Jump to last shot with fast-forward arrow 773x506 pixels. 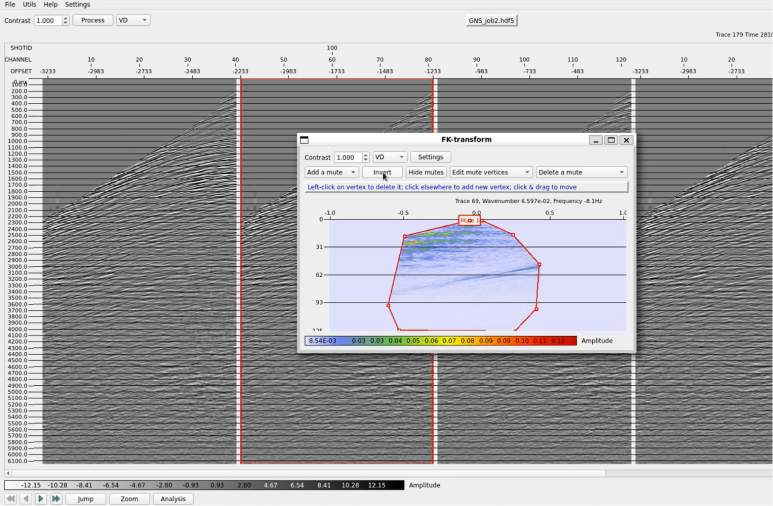click(x=56, y=498)
